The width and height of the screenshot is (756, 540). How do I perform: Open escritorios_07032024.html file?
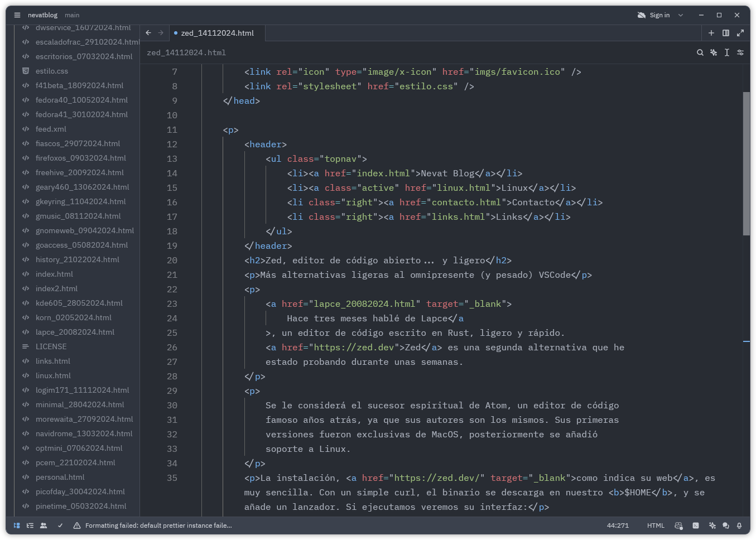tap(84, 56)
